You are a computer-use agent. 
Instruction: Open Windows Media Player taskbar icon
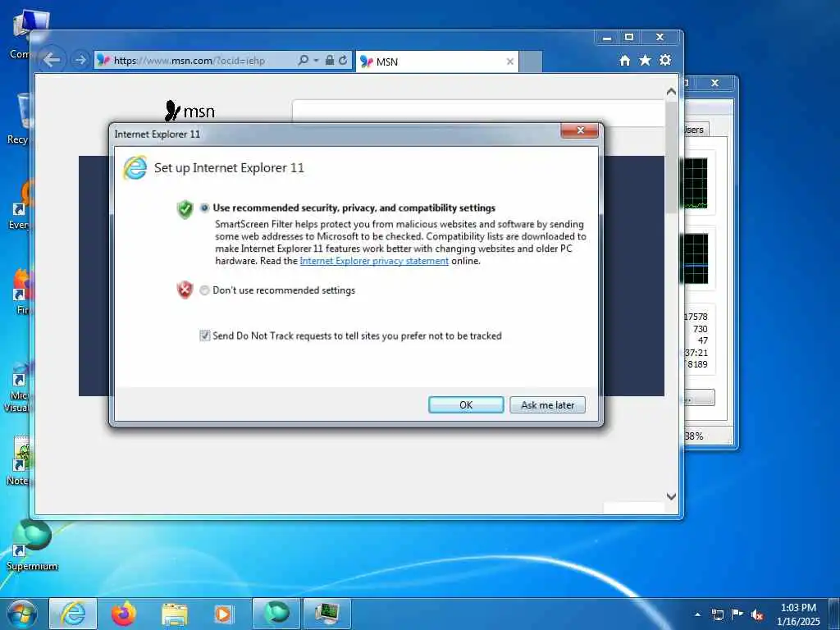pyautogui.click(x=223, y=614)
